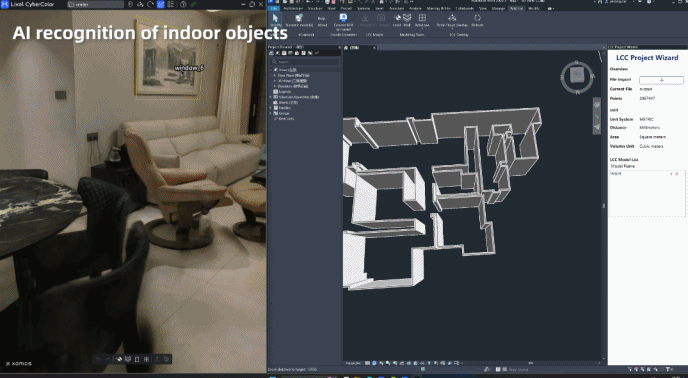The image size is (688, 378).
Task: Click the Project Browser search field
Action: click(x=305, y=62)
